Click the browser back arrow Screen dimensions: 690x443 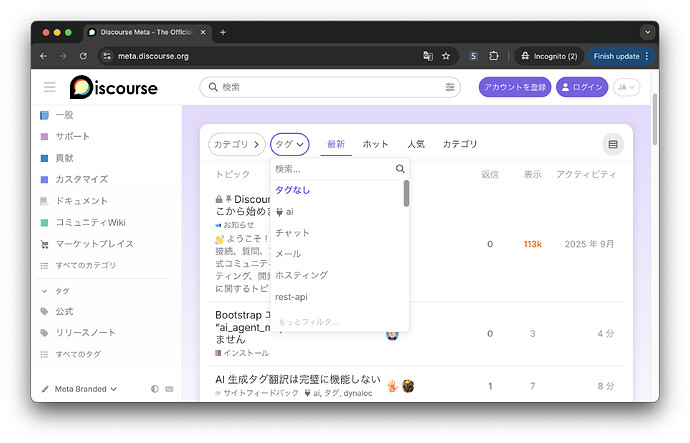[x=43, y=56]
